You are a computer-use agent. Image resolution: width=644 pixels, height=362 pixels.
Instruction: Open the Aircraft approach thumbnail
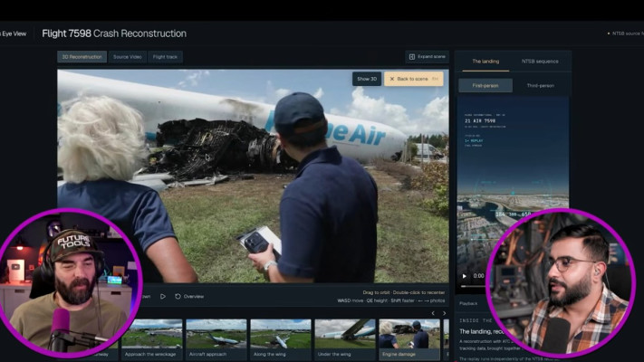(x=216, y=339)
